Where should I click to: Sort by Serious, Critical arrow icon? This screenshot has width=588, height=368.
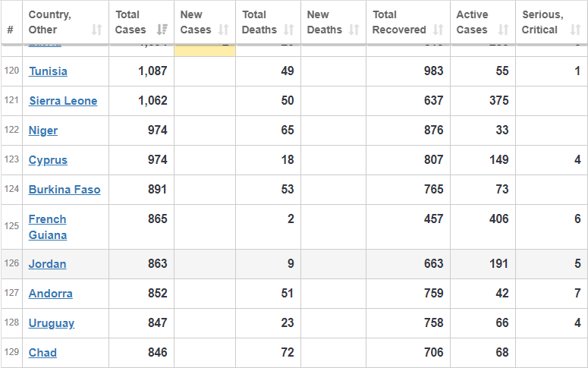575,30
